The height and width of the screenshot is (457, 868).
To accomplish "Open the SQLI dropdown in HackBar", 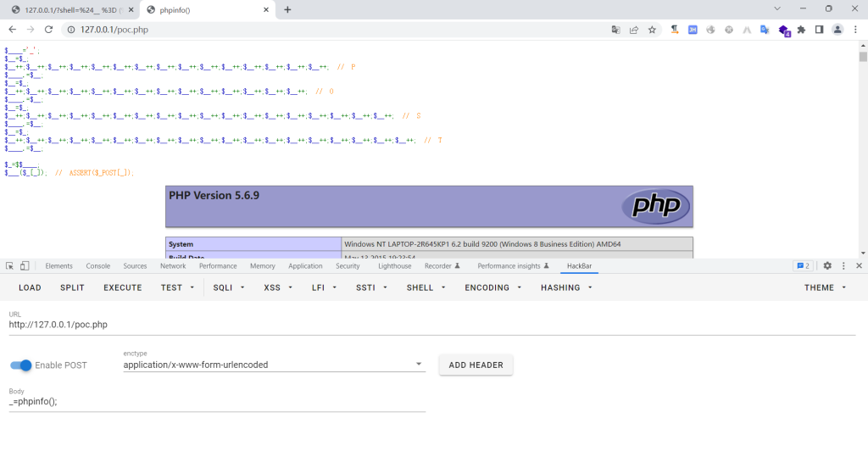I will click(x=228, y=287).
